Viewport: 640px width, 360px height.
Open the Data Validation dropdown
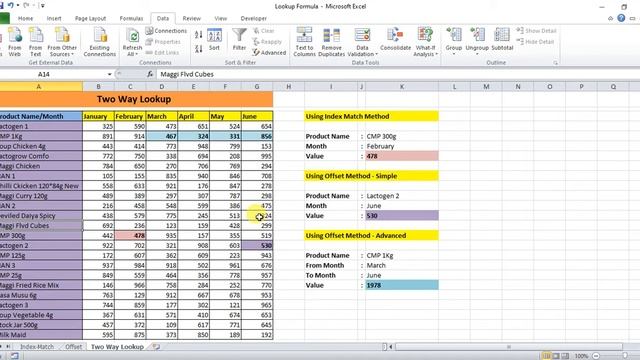coord(362,42)
